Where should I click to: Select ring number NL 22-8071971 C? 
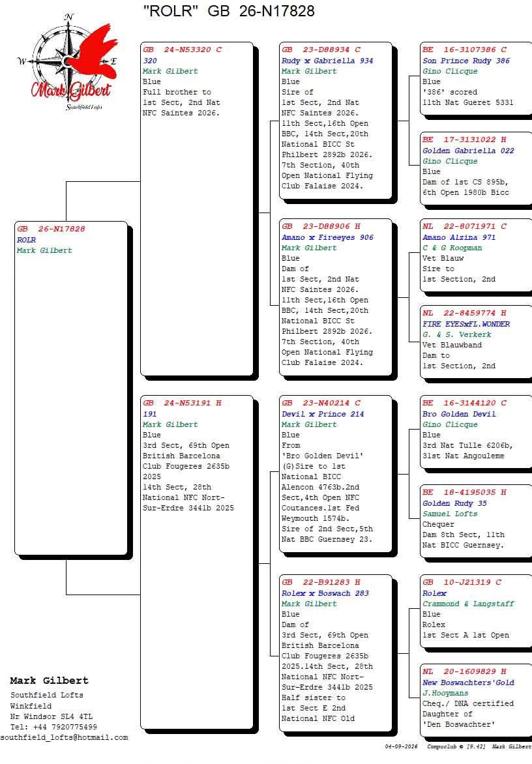point(465,227)
